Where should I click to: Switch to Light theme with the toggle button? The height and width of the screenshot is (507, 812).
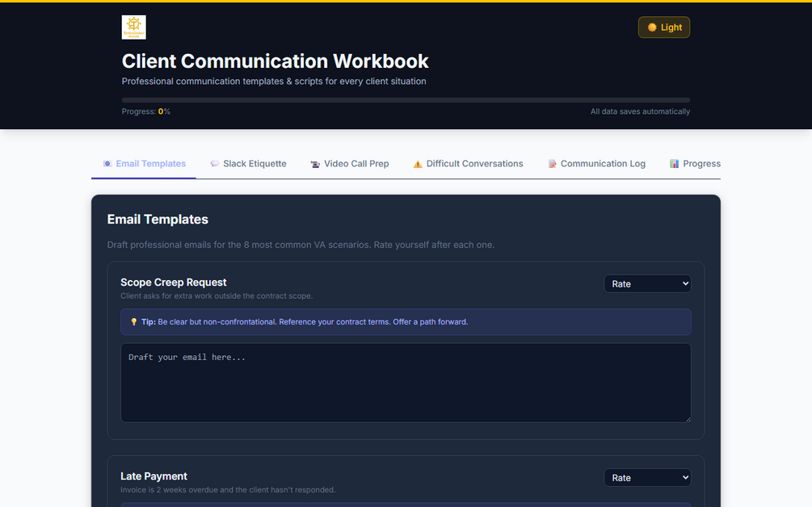click(664, 27)
